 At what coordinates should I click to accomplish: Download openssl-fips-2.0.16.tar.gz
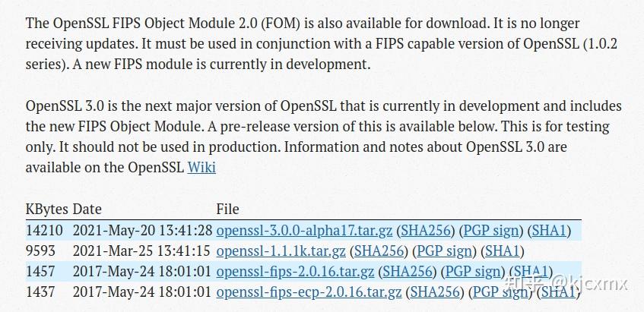pyautogui.click(x=295, y=272)
